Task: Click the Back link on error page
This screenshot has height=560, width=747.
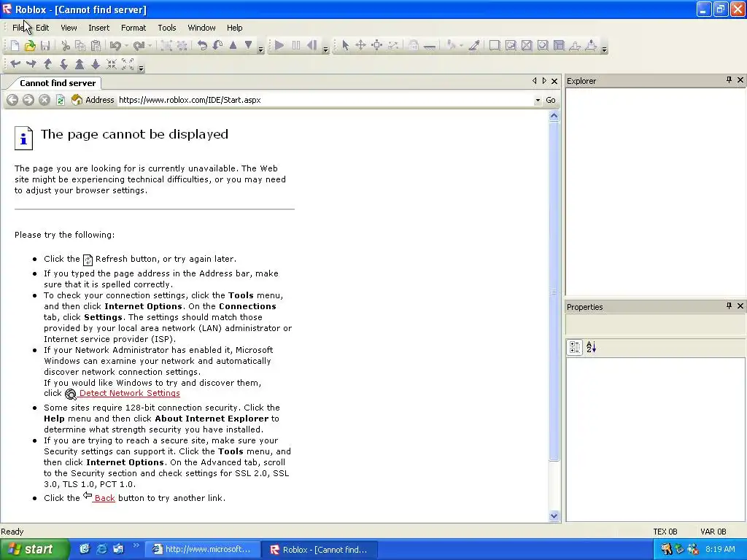Action: point(104,497)
